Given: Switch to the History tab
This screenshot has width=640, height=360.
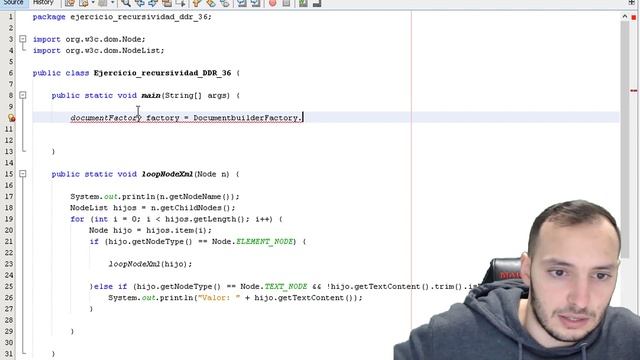Looking at the screenshot, I should (x=43, y=2).
